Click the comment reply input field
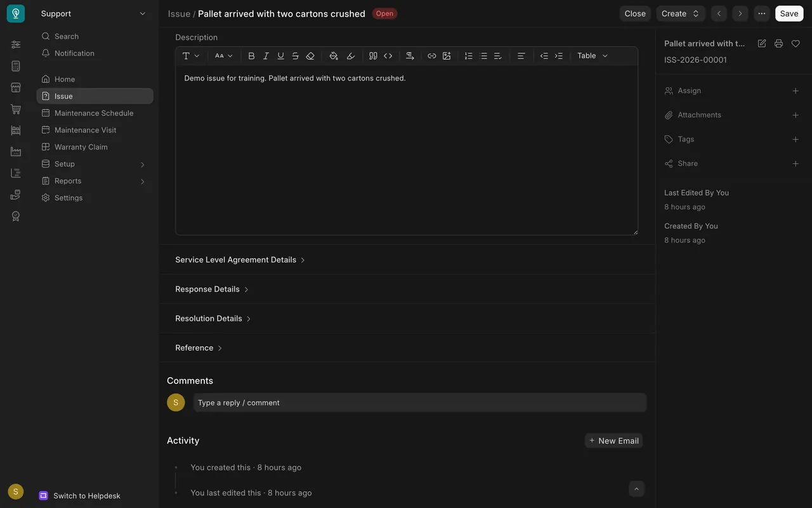Screen dimensions: 812x508 coord(420,403)
